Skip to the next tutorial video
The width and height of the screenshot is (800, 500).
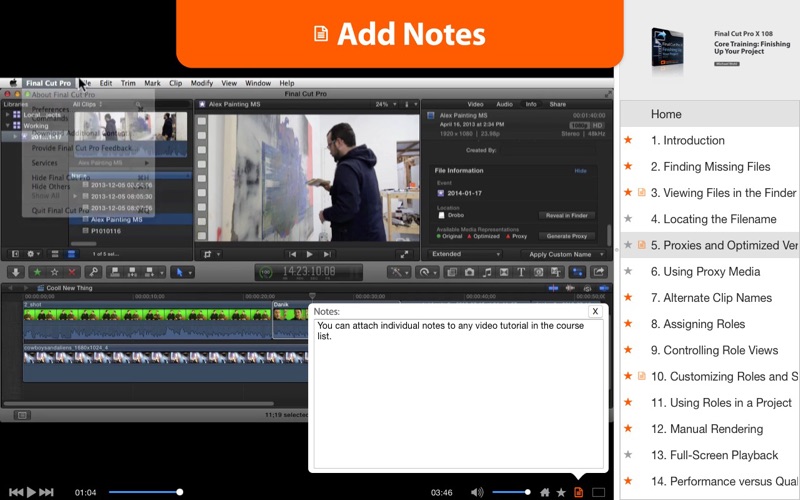[46, 492]
